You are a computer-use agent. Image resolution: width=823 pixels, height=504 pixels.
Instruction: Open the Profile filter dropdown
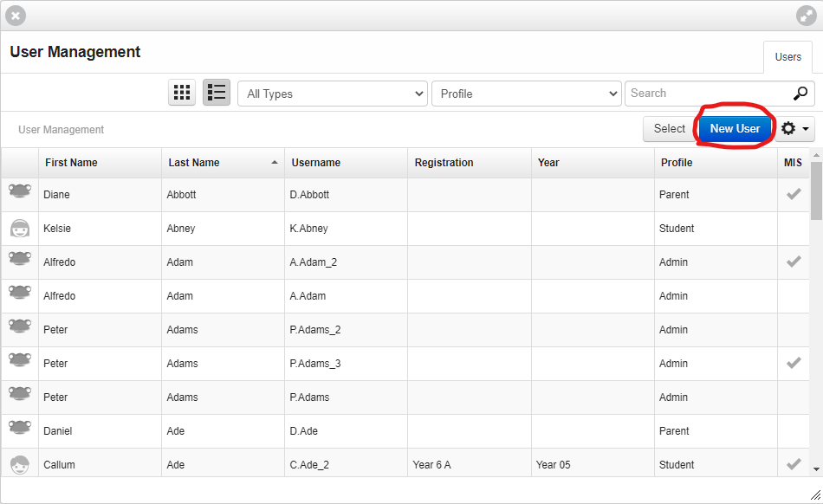(527, 94)
